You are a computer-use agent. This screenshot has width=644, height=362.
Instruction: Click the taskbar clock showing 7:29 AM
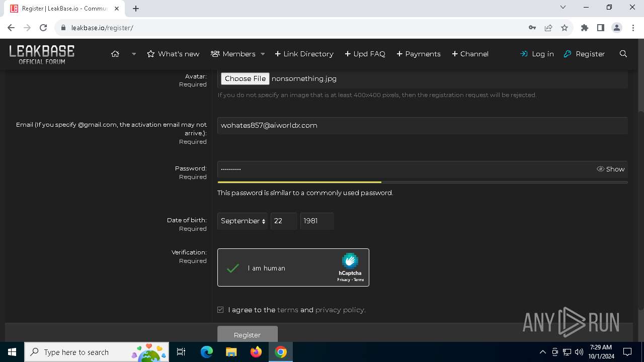click(601, 352)
